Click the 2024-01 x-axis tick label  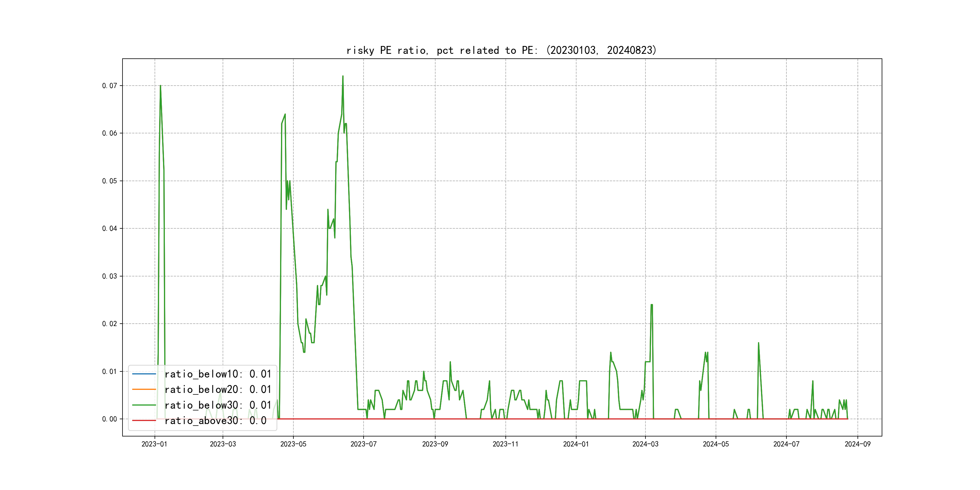tap(576, 444)
